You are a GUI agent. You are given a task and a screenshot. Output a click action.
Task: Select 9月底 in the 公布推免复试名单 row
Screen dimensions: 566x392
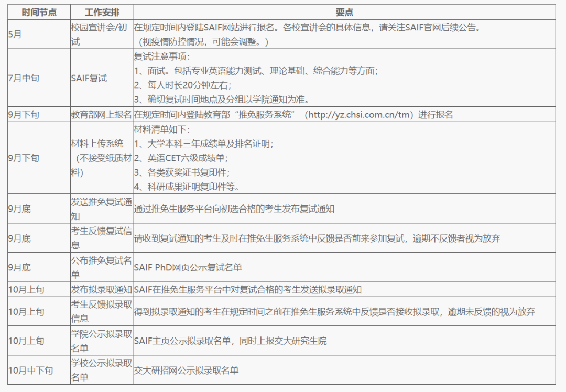click(x=39, y=267)
